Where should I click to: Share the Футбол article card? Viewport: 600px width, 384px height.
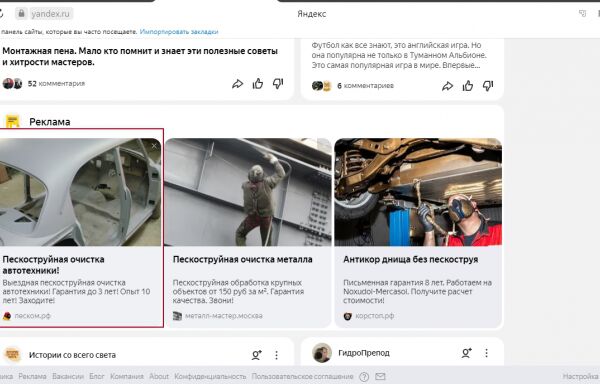(447, 86)
